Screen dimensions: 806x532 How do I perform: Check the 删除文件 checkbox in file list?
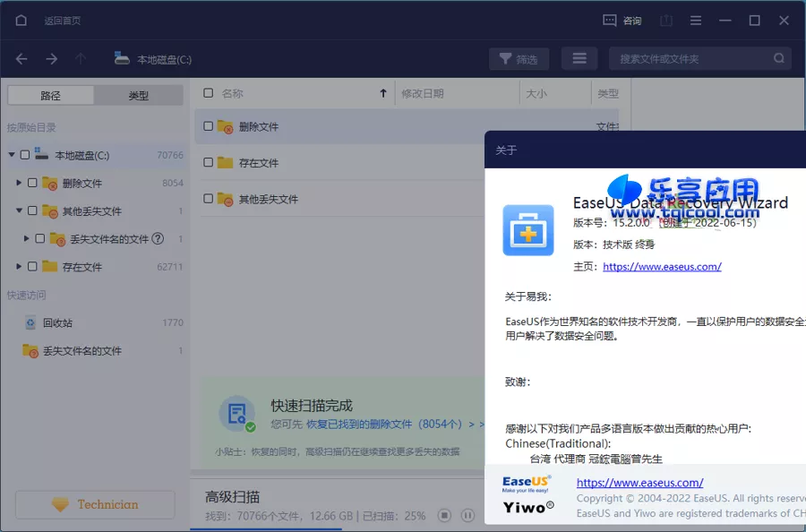coord(209,127)
